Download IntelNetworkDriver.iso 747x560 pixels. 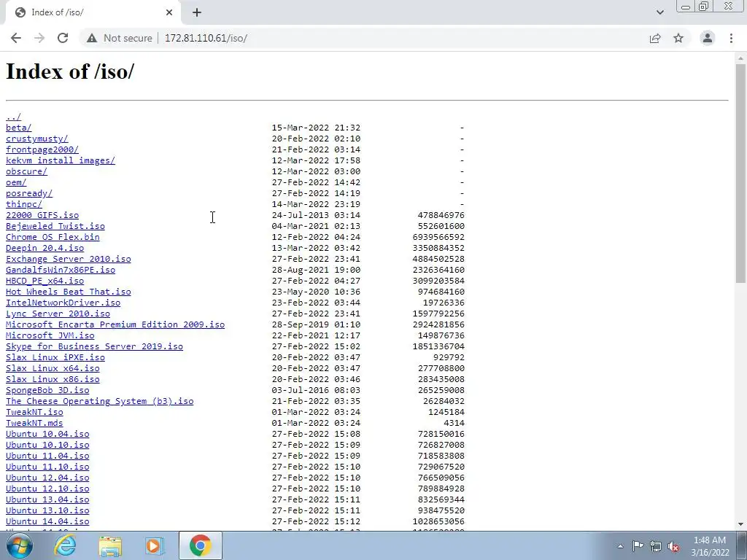(63, 303)
